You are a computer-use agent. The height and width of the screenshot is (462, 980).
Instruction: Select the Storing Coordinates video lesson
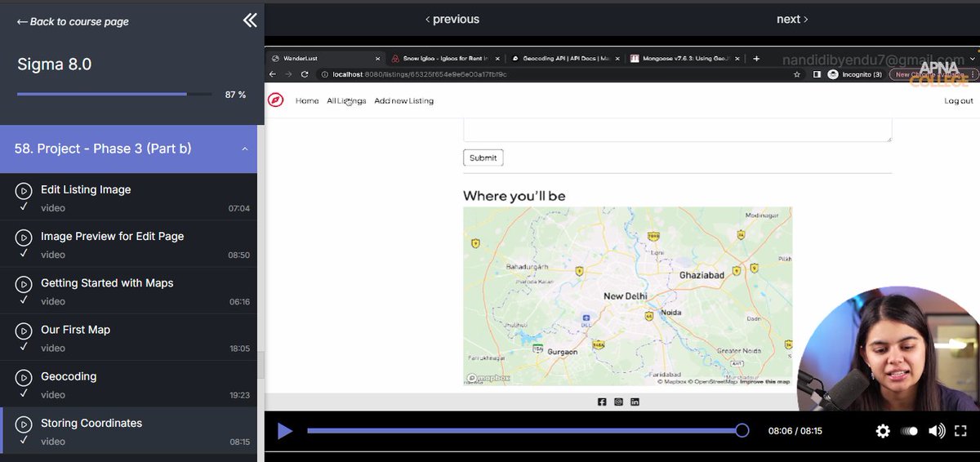click(128, 430)
